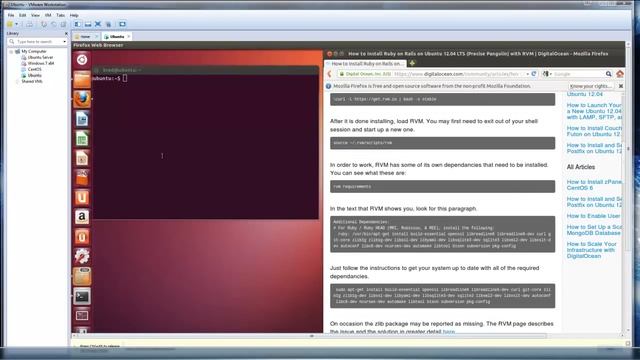Screen dimensions: 640x360
Task: Select Windows 7 x64 in the library tree
Action: [x=41, y=63]
